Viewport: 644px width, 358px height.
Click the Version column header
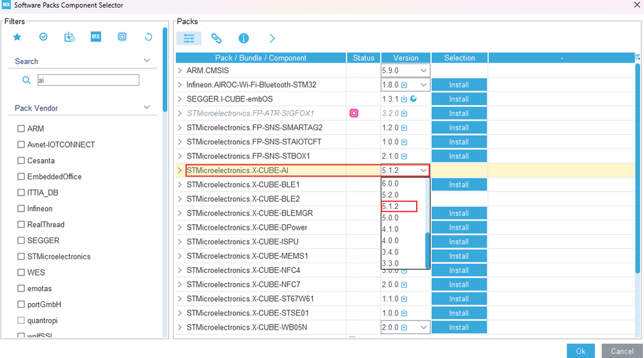(406, 58)
